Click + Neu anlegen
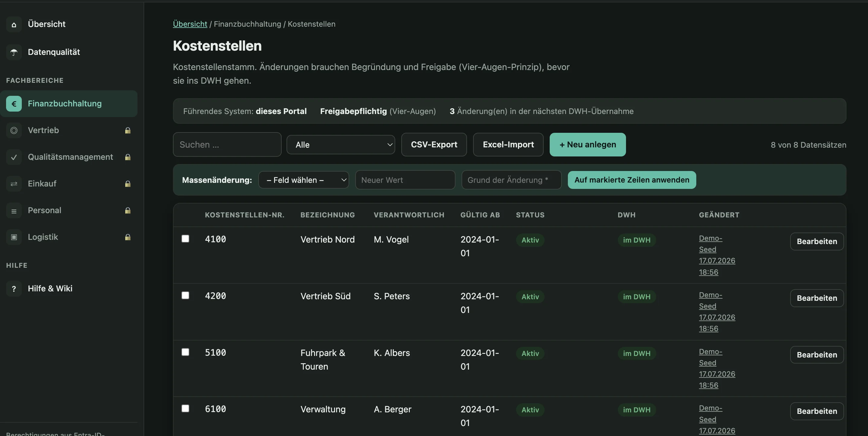Screen dimensions: 868x436 point(588,144)
